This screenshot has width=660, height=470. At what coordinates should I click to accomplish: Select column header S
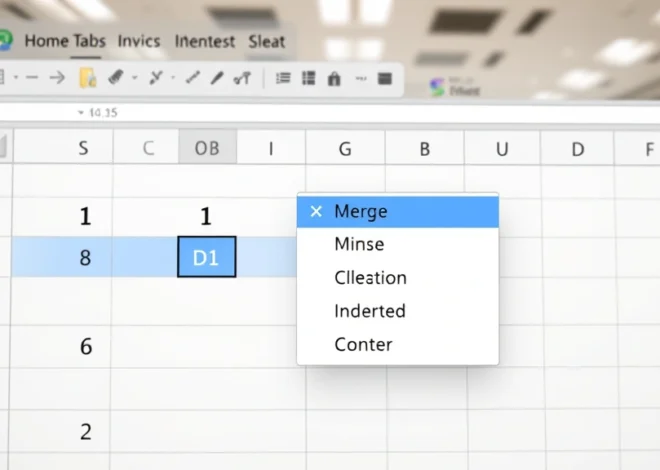(63, 147)
